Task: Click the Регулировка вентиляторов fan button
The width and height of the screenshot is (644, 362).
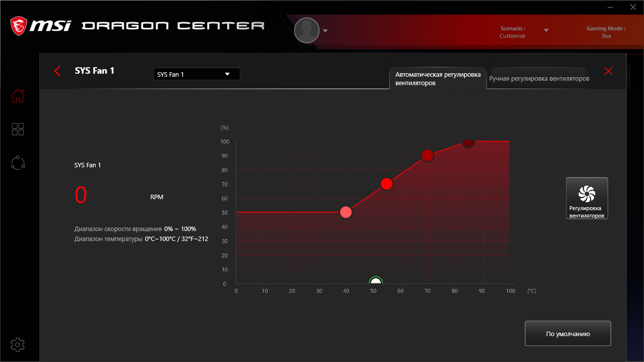Action: click(x=587, y=198)
